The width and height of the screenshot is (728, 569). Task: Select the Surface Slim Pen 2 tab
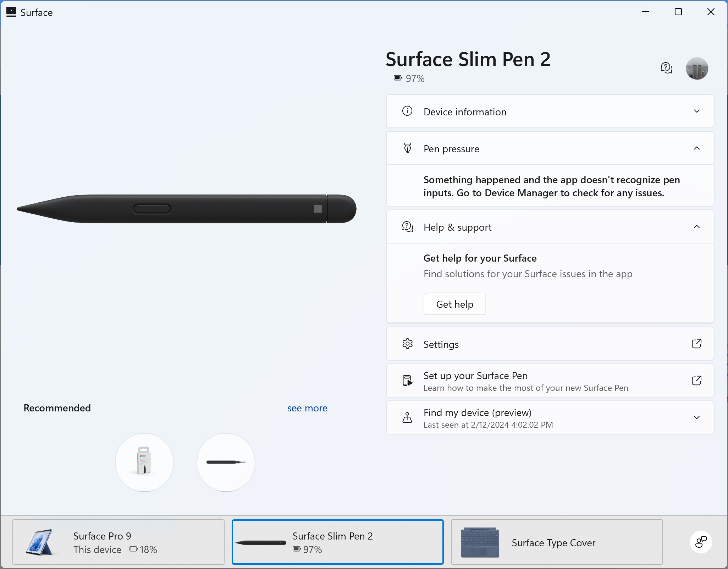coord(337,542)
